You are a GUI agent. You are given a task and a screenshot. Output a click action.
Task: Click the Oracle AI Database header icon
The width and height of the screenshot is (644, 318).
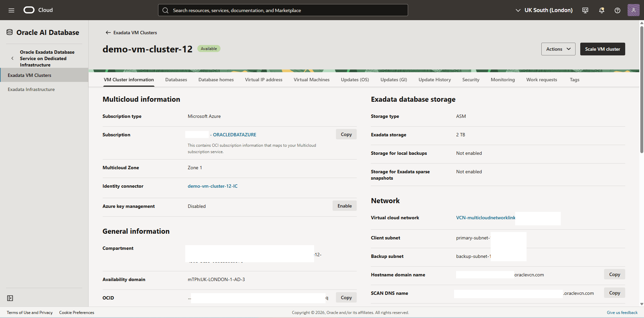(9, 32)
